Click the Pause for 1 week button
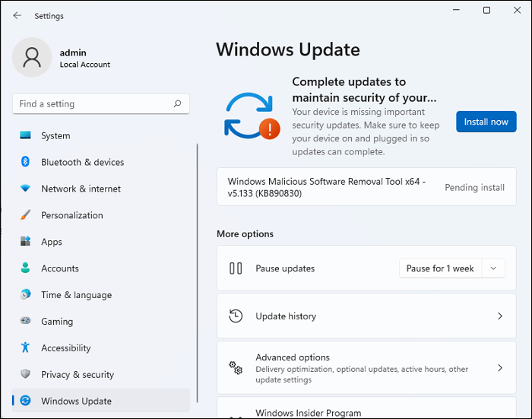The image size is (532, 419). tap(440, 268)
